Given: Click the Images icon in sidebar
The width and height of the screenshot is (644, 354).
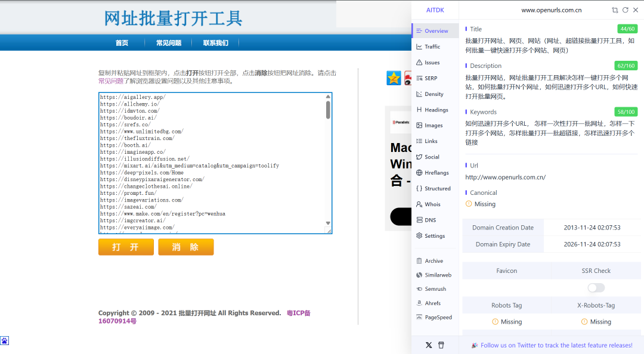Looking at the screenshot, I should (x=419, y=125).
